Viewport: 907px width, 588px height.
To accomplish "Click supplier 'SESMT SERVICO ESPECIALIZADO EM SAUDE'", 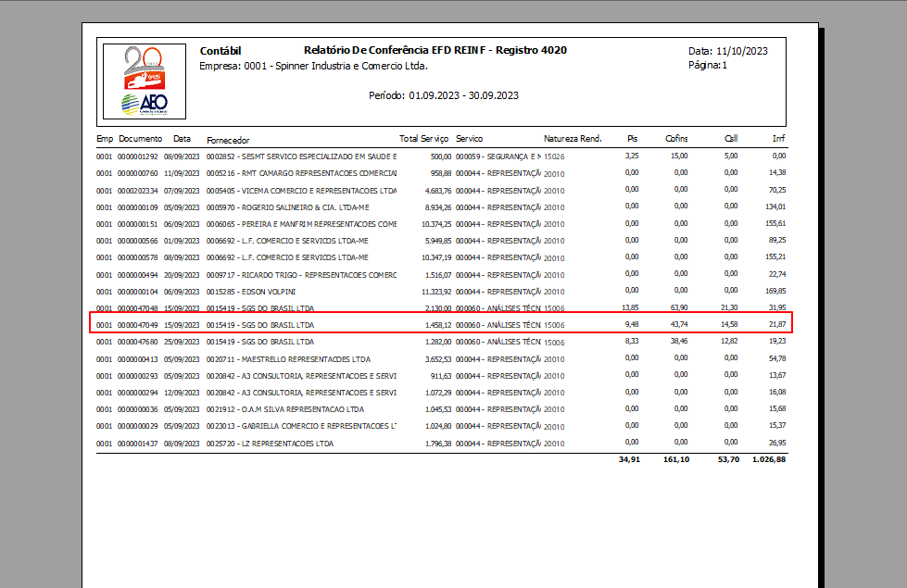I will click(319, 156).
